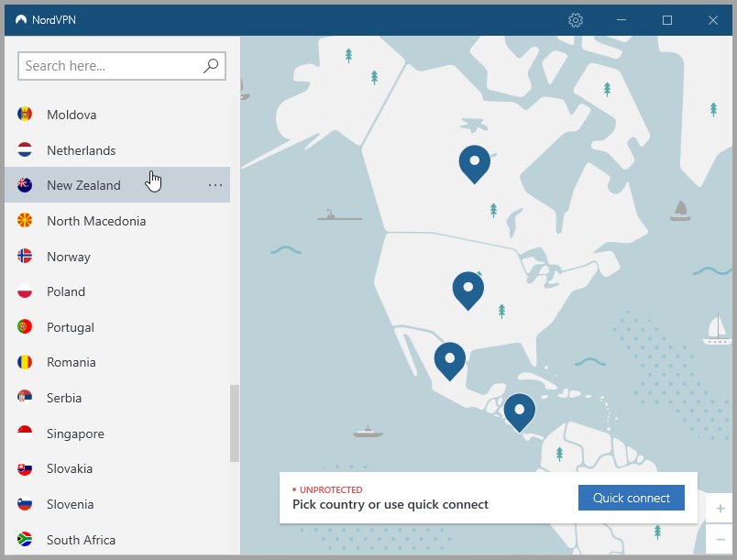This screenshot has width=737, height=560.
Task: Connect to Netherlands from the list
Action: pos(117,150)
